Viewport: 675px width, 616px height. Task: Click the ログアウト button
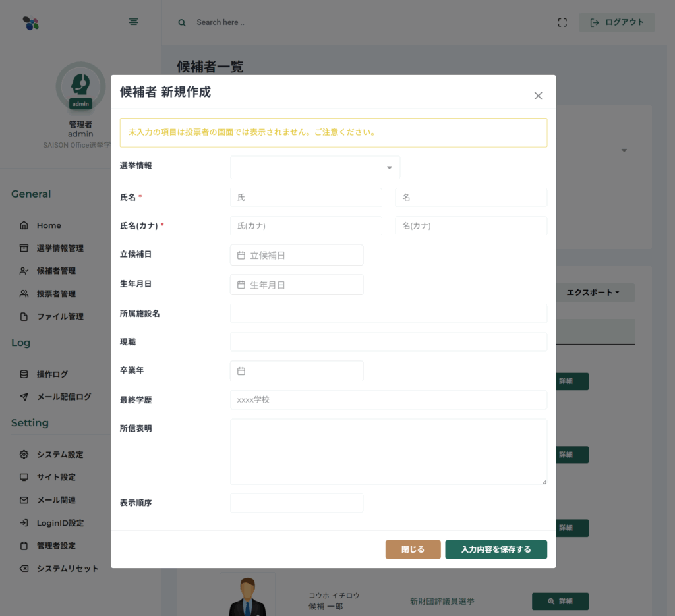coord(616,22)
